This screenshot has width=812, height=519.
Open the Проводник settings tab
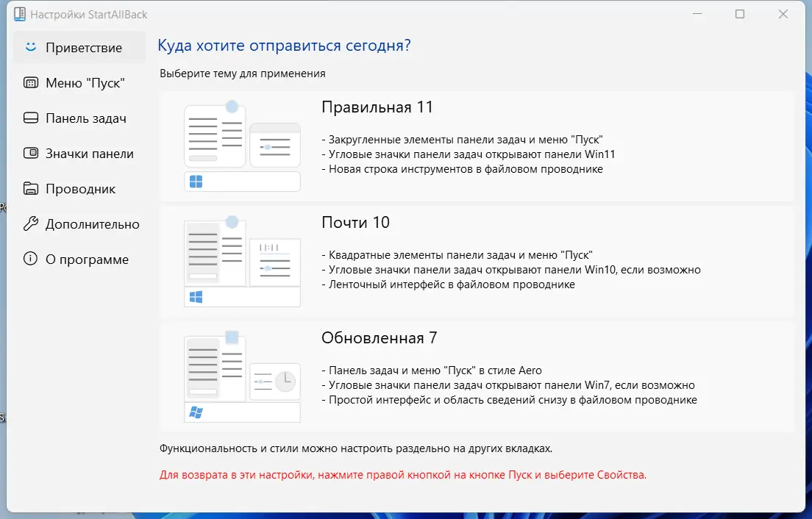[79, 188]
